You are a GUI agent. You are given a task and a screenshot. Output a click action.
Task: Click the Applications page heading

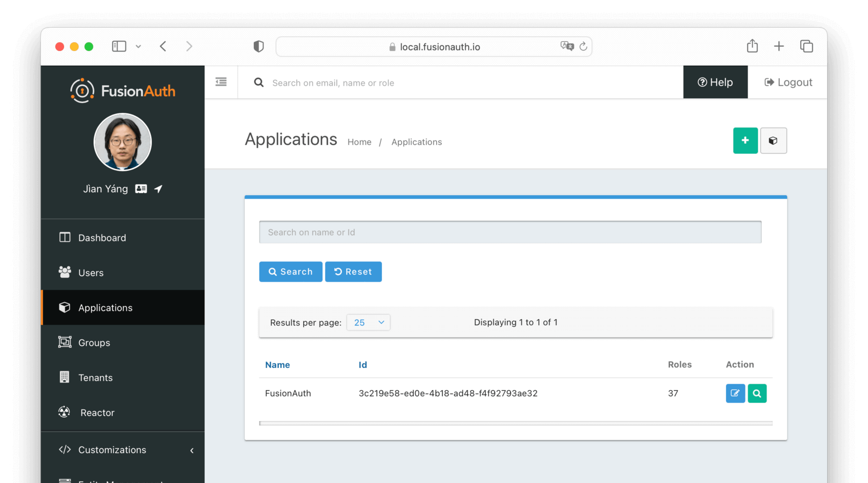coord(291,139)
